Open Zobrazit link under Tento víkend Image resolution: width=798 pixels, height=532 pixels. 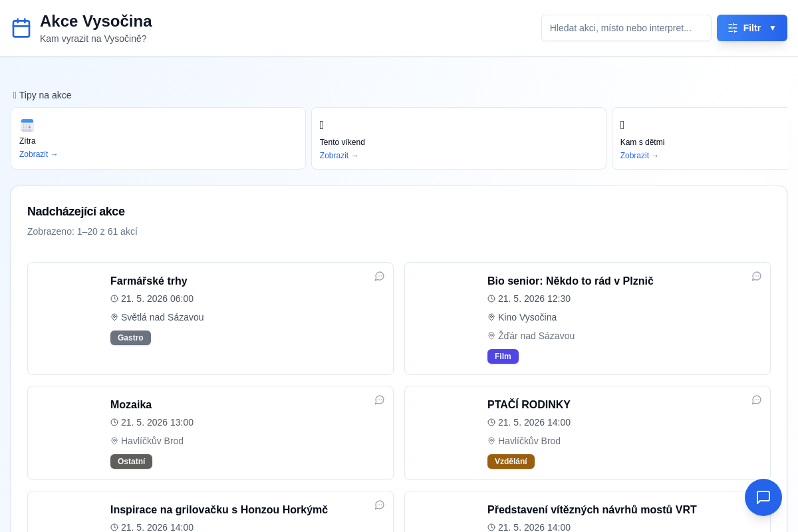pos(339,156)
